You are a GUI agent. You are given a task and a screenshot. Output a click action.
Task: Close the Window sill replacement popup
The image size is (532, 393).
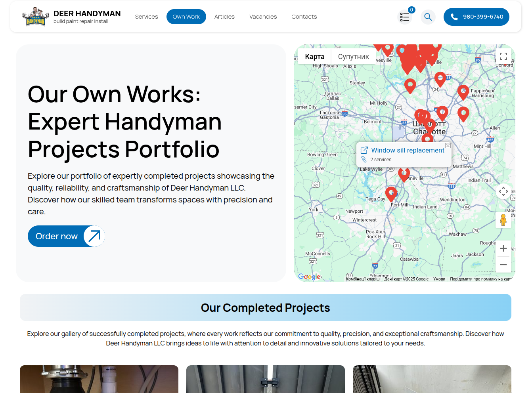click(x=448, y=146)
